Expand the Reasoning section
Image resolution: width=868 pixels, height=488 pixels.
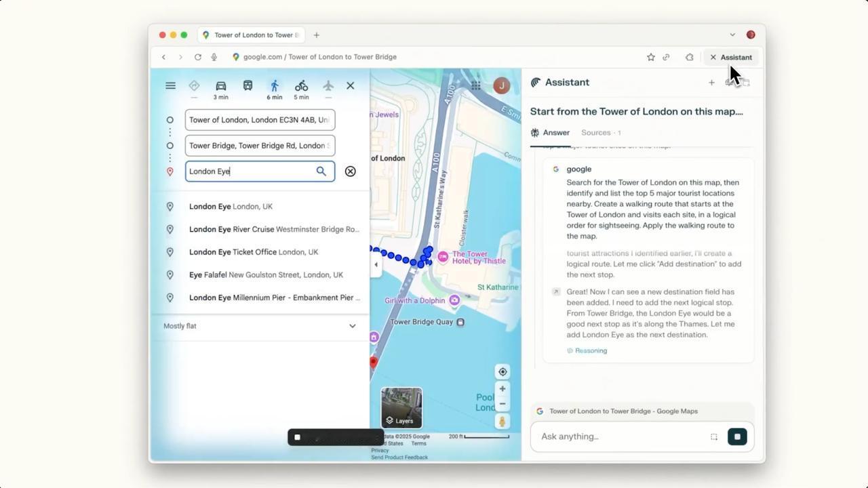[x=587, y=350]
